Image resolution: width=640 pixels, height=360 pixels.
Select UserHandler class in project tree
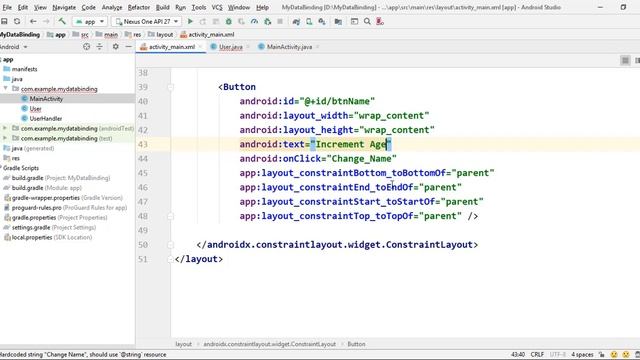pyautogui.click(x=46, y=118)
